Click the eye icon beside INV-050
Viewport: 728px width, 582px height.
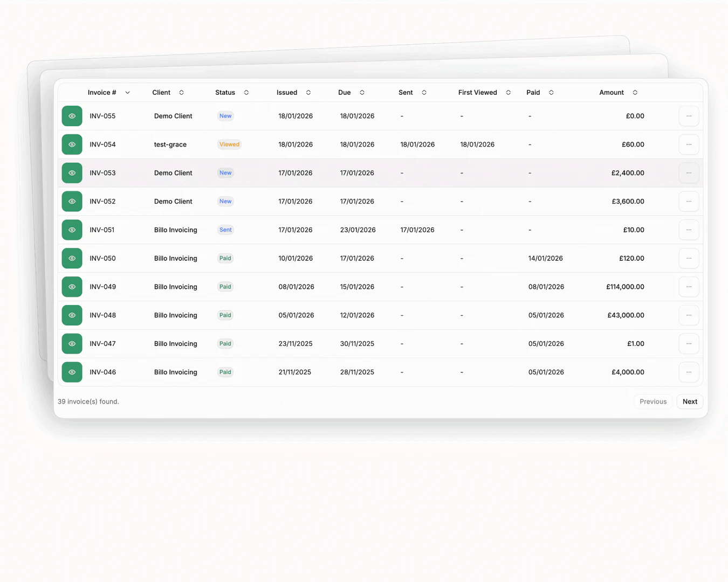click(x=72, y=258)
